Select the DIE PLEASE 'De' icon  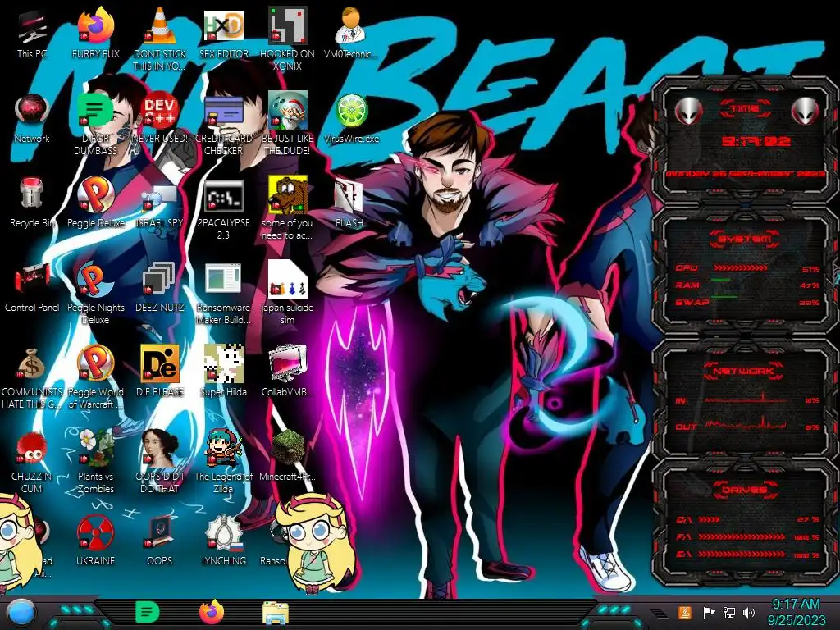pyautogui.click(x=159, y=372)
